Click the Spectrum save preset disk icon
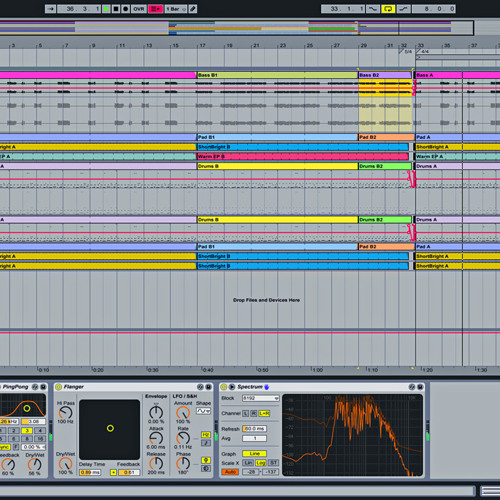 pos(420,387)
